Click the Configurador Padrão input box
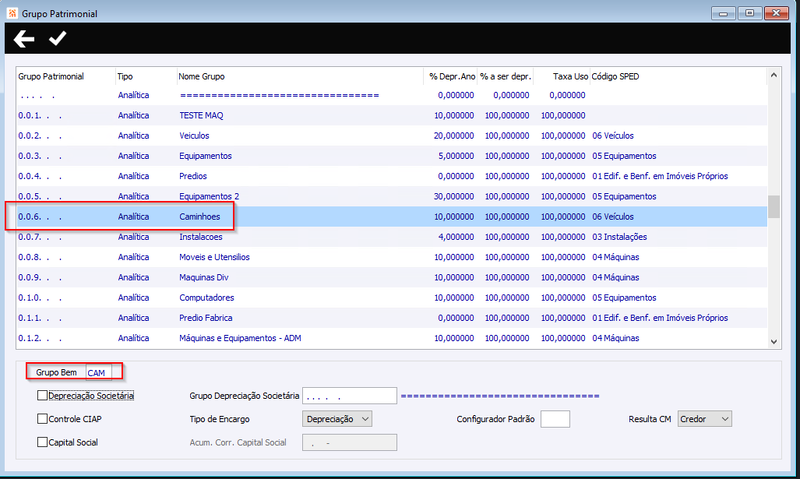The height and width of the screenshot is (479, 800). coord(555,419)
